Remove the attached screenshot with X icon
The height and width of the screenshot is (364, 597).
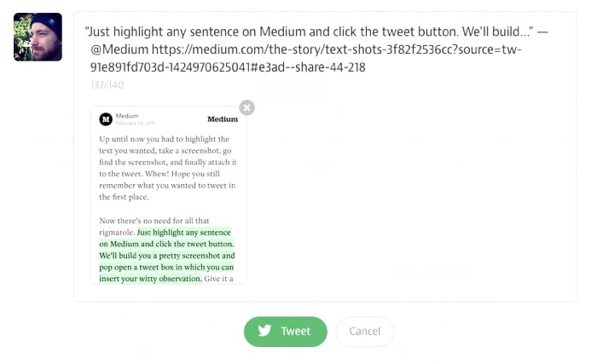[x=246, y=107]
